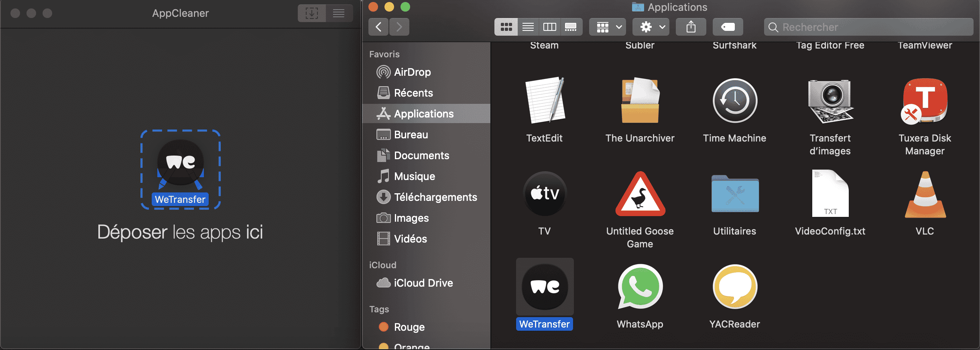Switch Finder to list view
Viewport: 980px width, 350px height.
point(528,27)
